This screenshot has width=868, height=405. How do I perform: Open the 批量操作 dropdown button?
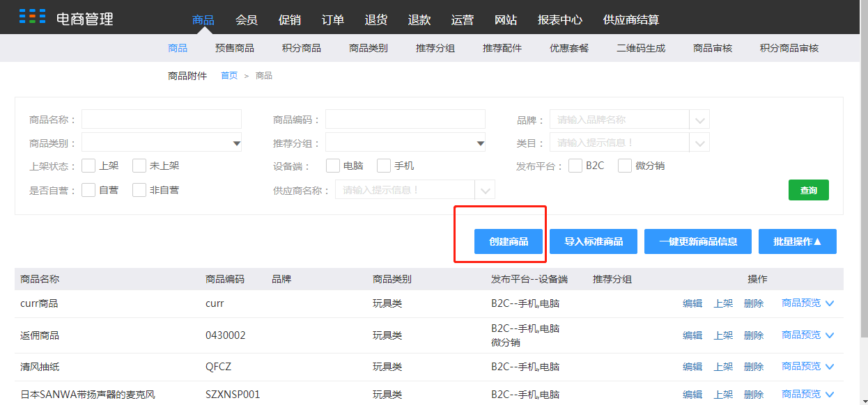coord(798,241)
